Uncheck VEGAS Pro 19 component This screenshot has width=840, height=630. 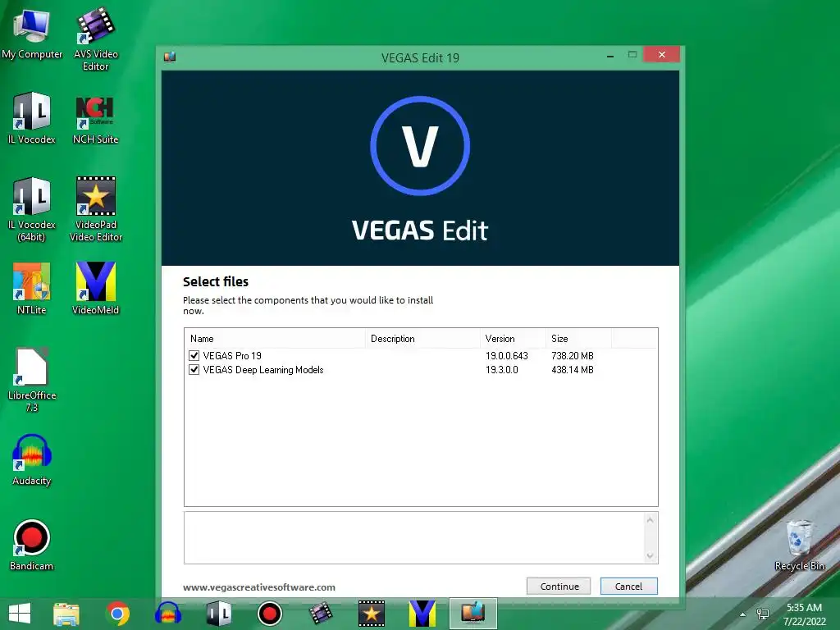tap(194, 355)
